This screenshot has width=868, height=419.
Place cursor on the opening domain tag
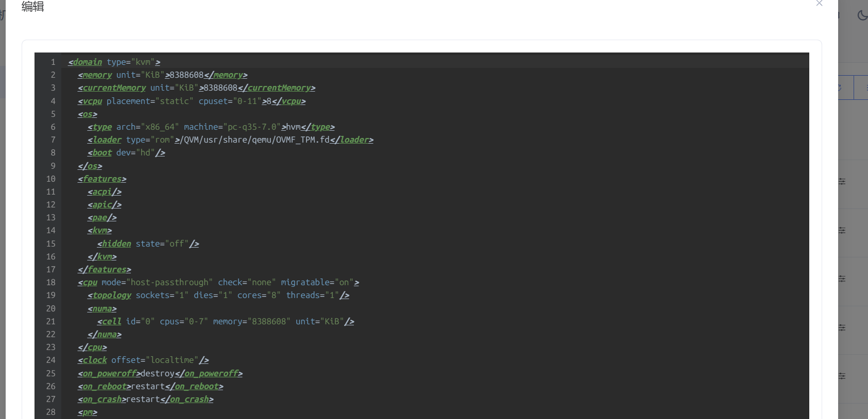[x=87, y=62]
